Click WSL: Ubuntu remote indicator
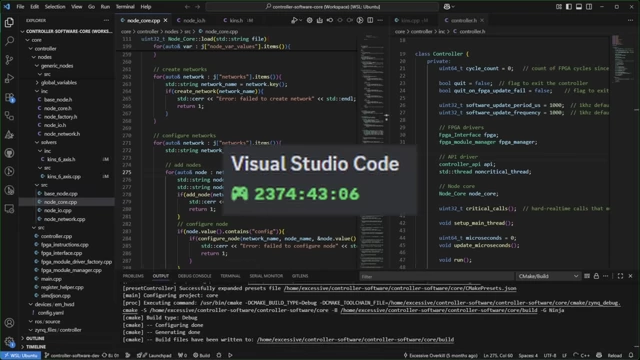This screenshot has height=360, width=640. tap(21, 356)
